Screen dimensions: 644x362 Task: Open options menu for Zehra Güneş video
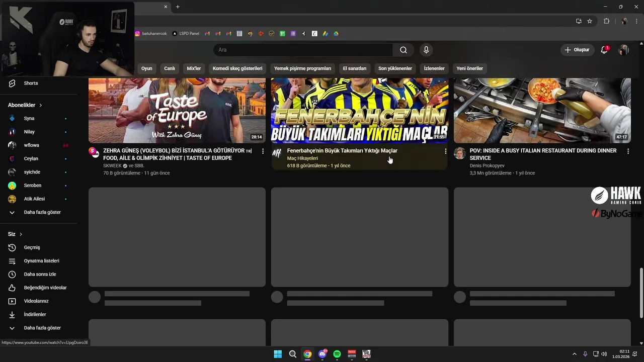click(x=263, y=151)
